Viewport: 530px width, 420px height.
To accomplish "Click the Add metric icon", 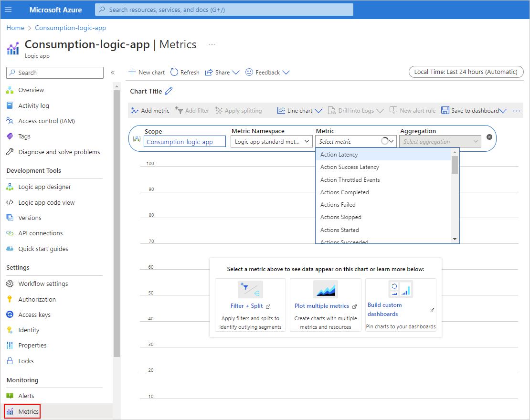I will pos(133,110).
